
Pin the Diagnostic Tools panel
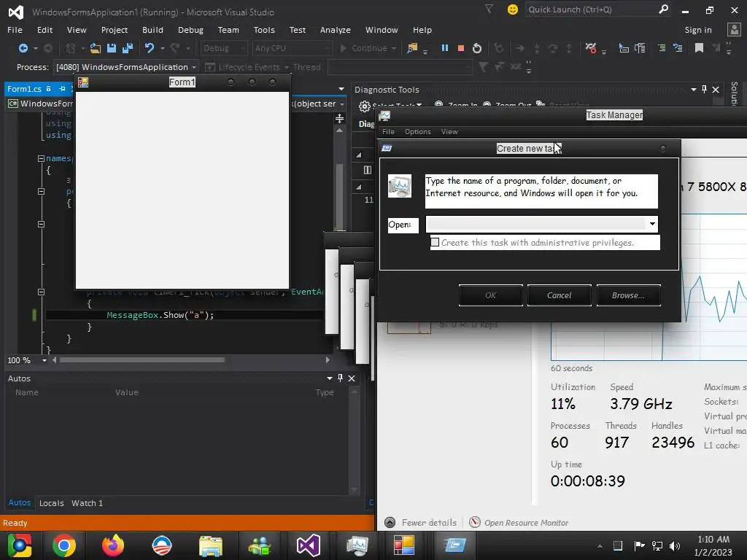704,89
